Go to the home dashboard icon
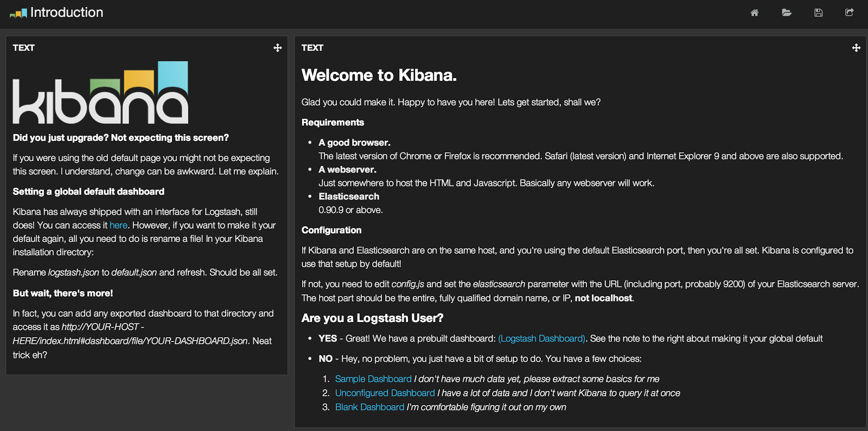Screen dimensions: 868x431 coord(755,12)
